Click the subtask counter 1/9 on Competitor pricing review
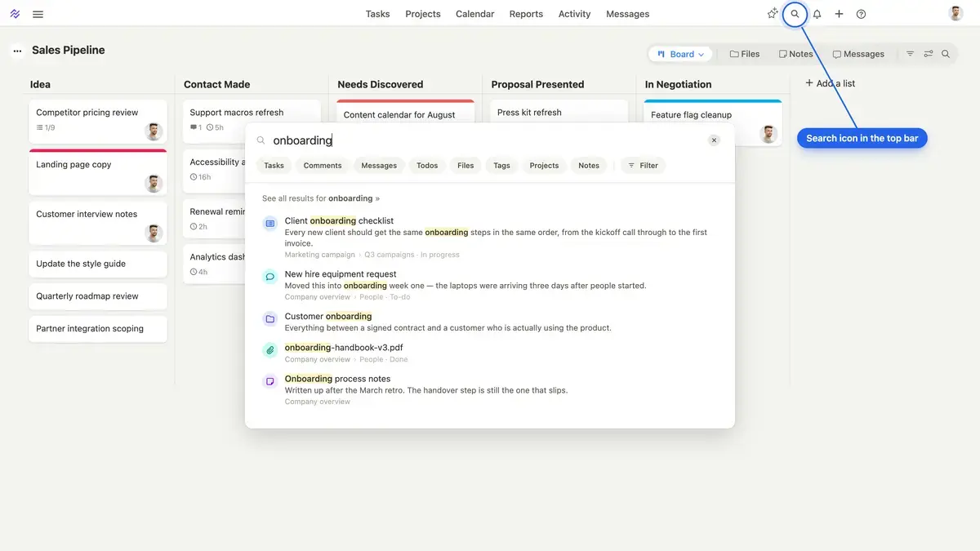Viewport: 980px width, 551px height. click(x=46, y=128)
